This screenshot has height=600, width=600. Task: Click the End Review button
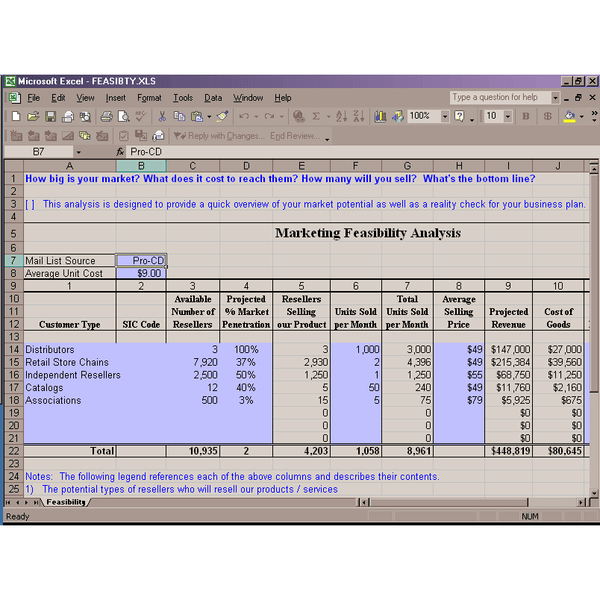pyautogui.click(x=295, y=136)
